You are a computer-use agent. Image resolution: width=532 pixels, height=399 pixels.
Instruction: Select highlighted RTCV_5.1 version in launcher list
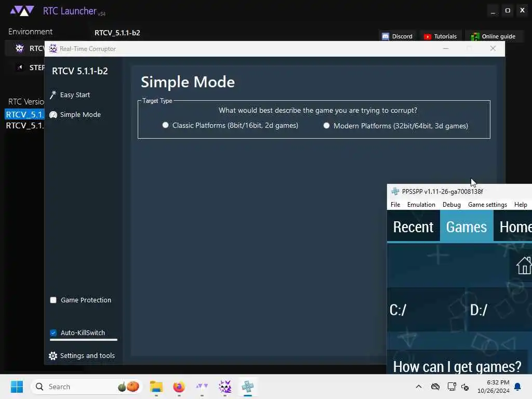pos(24,114)
